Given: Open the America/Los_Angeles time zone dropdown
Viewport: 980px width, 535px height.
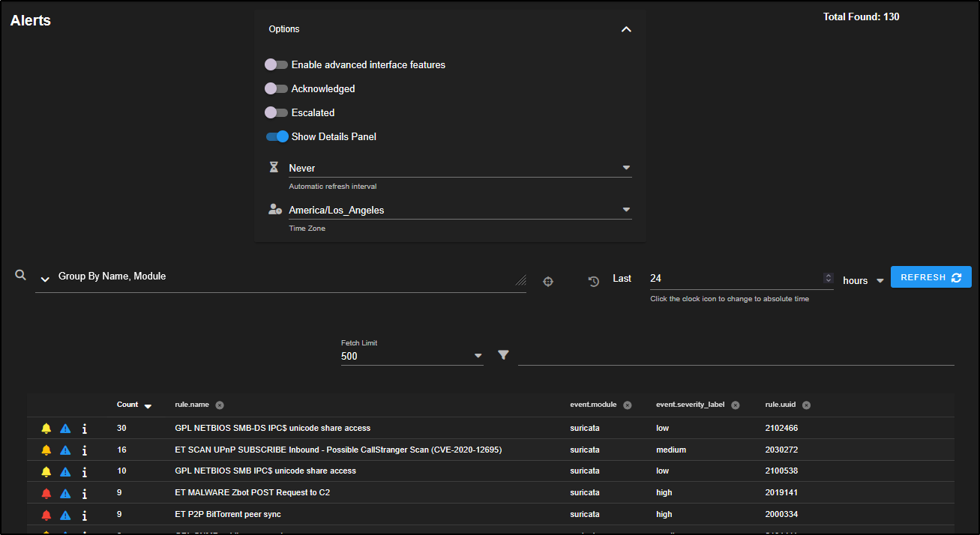Looking at the screenshot, I should 460,211.
